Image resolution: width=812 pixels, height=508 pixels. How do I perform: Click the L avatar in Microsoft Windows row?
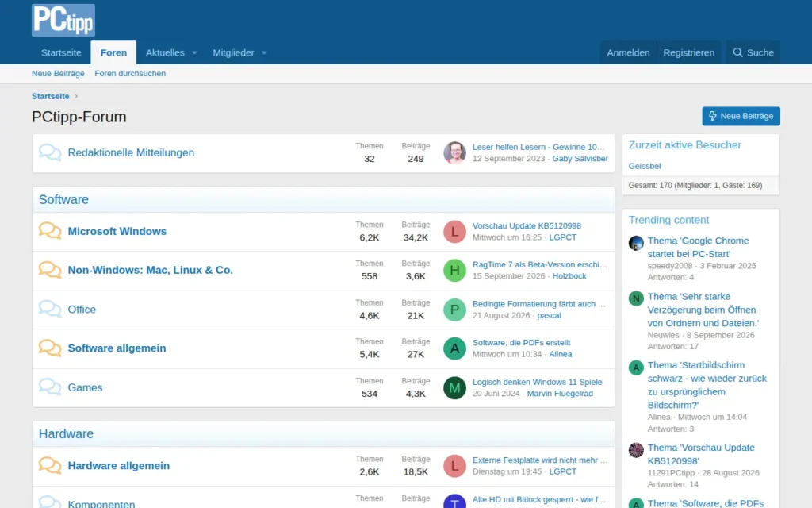(454, 231)
